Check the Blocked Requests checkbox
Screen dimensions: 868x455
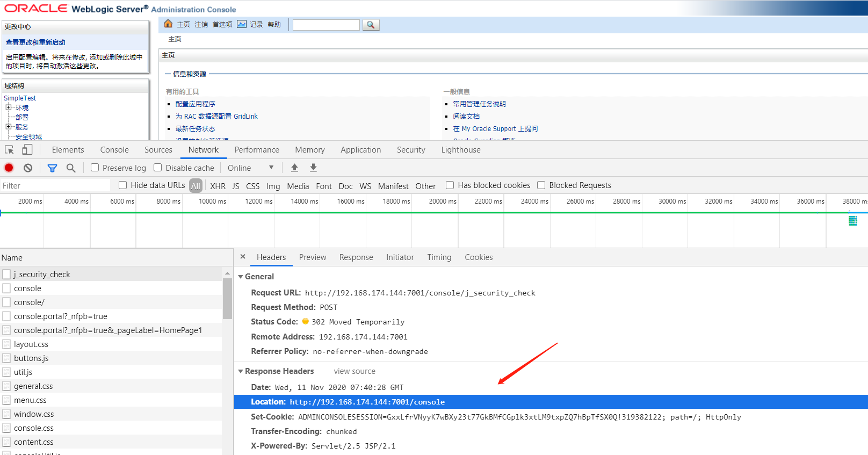[x=541, y=185]
